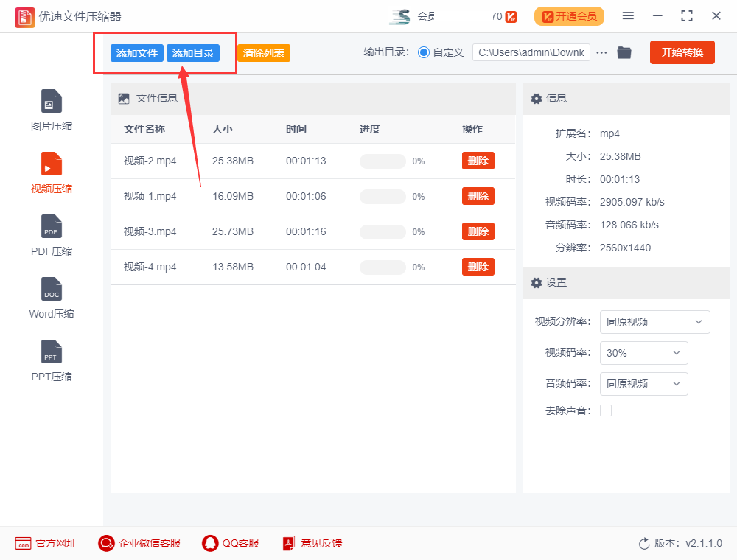The image size is (737, 560).
Task: Enable the 去除声音 checkbox
Action: point(606,410)
